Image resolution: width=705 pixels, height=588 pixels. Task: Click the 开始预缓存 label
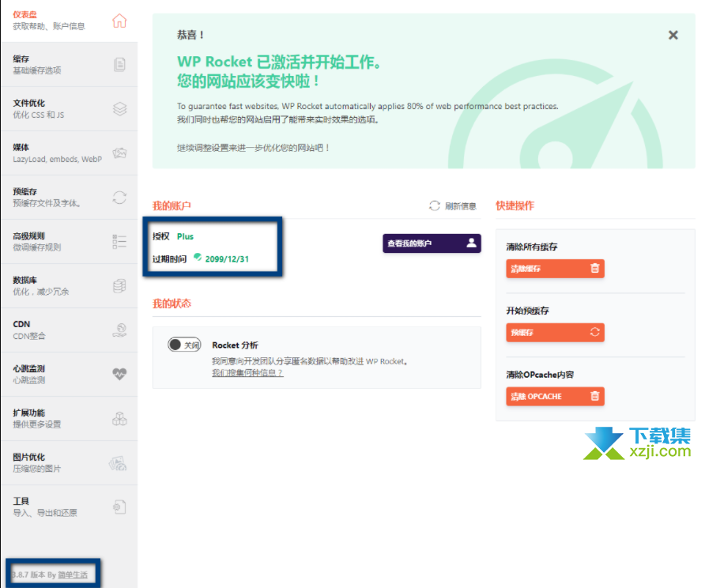[x=527, y=311]
